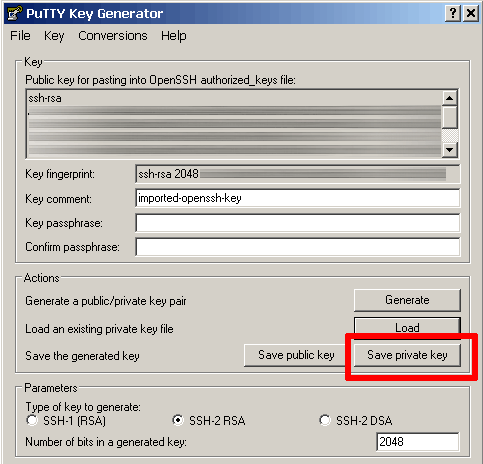Click 'Load an existing private key file' label

click(99, 329)
